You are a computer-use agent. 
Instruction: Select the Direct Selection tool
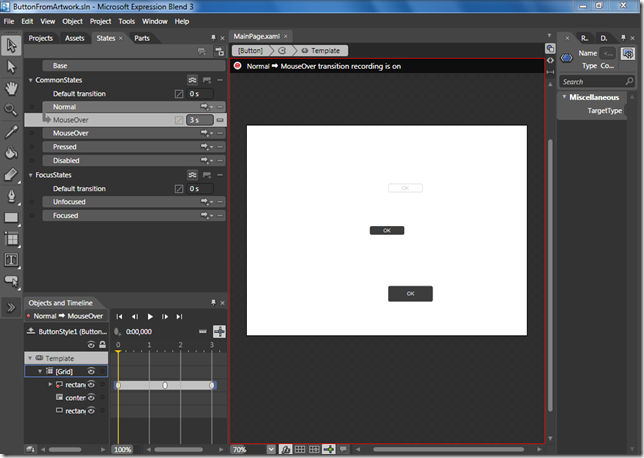(x=11, y=66)
